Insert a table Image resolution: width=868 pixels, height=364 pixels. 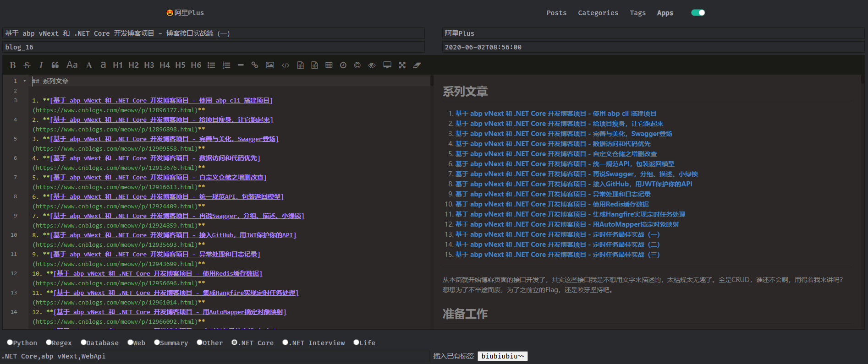pos(329,65)
